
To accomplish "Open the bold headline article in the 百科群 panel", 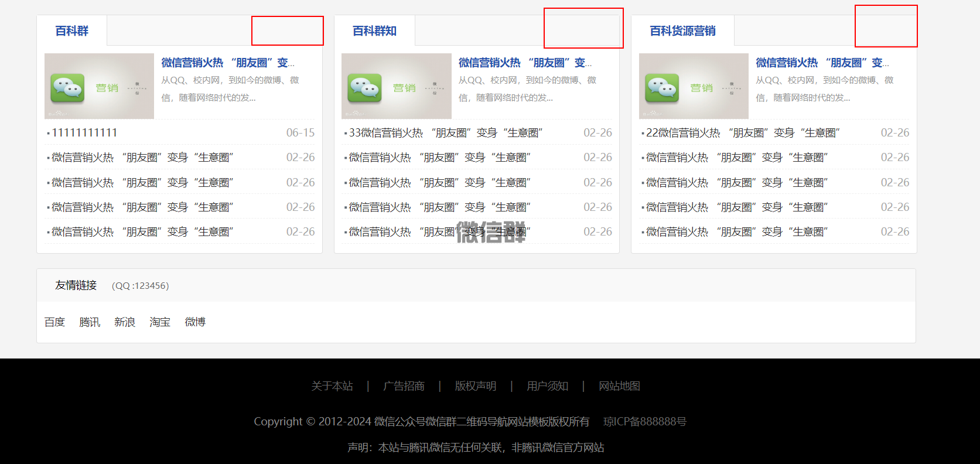I will coord(228,63).
